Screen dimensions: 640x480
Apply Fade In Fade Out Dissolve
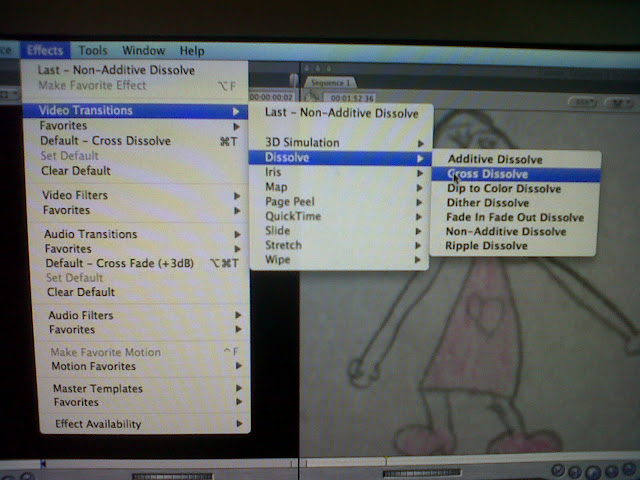(x=514, y=217)
